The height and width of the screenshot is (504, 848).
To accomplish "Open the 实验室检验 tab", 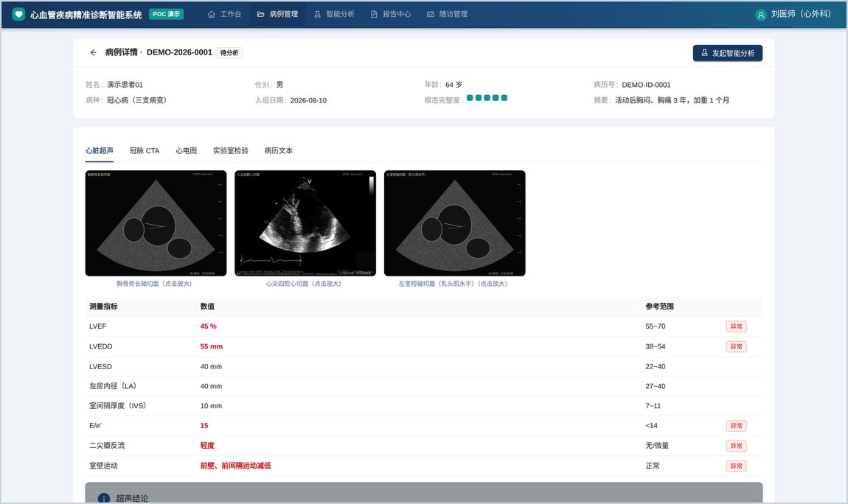I will coord(230,151).
